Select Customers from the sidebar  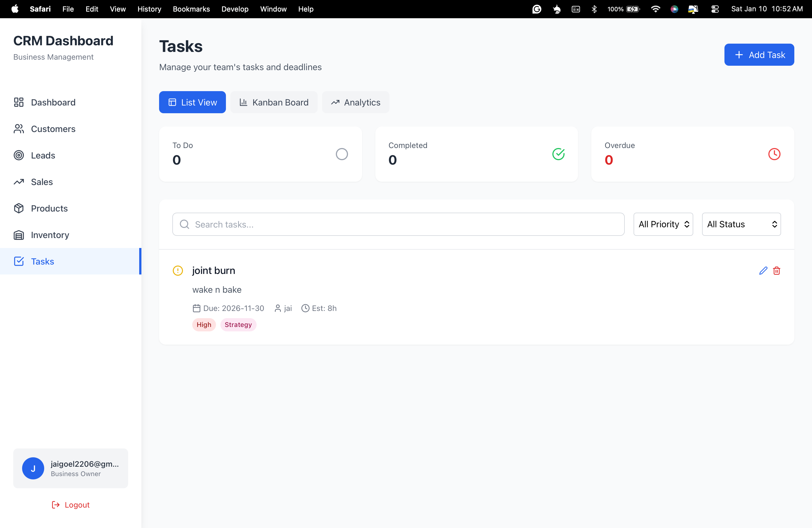click(x=53, y=129)
